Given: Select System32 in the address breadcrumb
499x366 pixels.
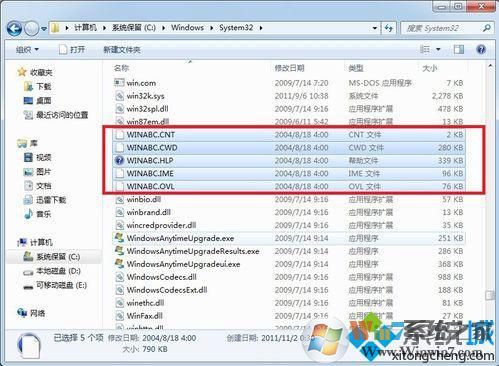Looking at the screenshot, I should coord(236,27).
